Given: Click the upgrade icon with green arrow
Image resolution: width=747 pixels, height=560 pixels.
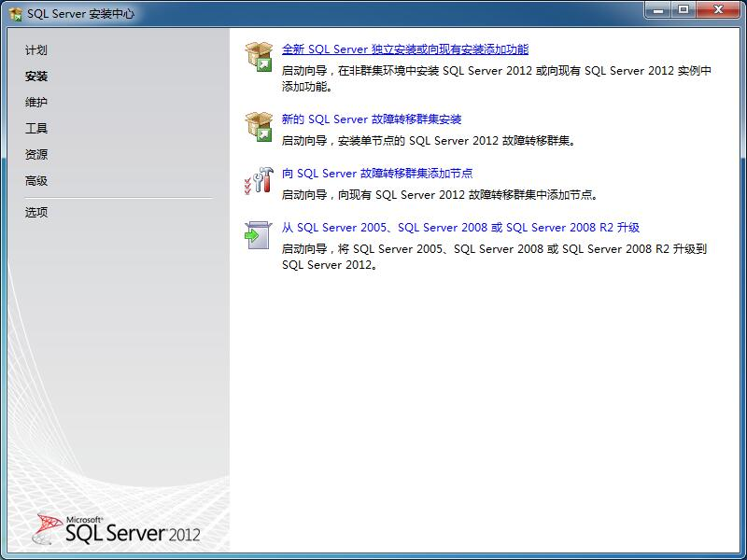Looking at the screenshot, I should click(259, 235).
